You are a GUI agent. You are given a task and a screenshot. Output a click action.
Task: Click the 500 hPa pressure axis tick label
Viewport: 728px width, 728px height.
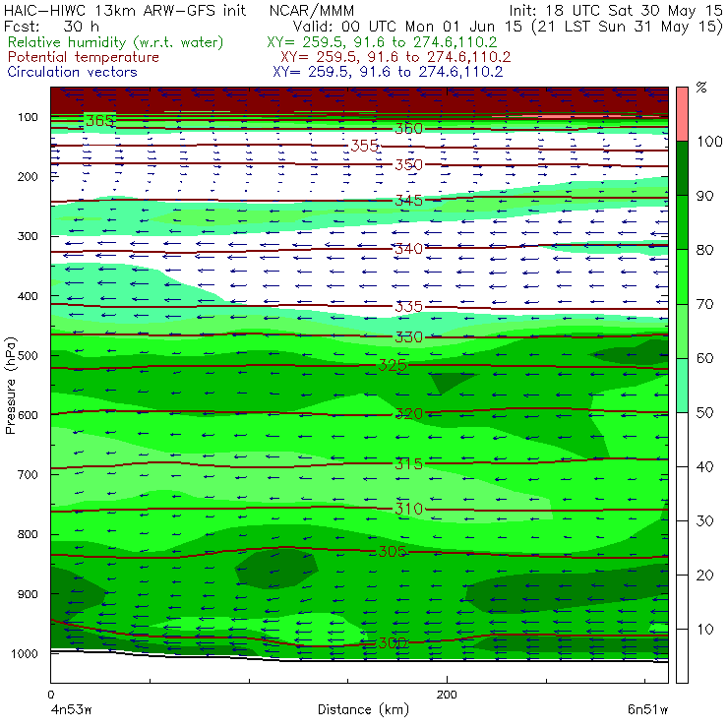[x=28, y=356]
